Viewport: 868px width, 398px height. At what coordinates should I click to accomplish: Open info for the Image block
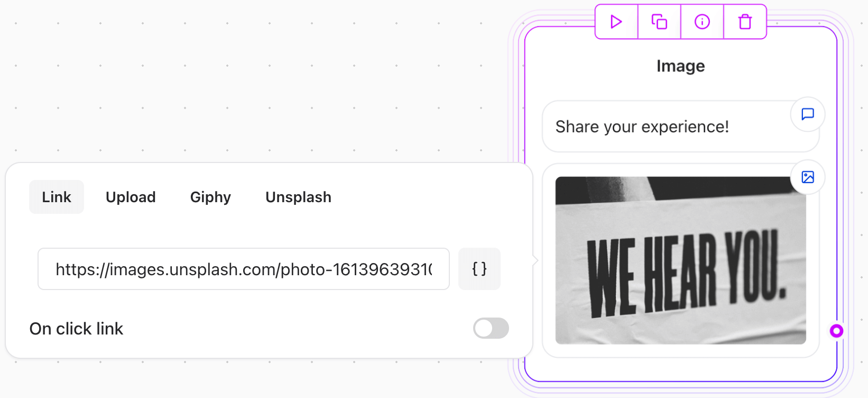coord(702,22)
